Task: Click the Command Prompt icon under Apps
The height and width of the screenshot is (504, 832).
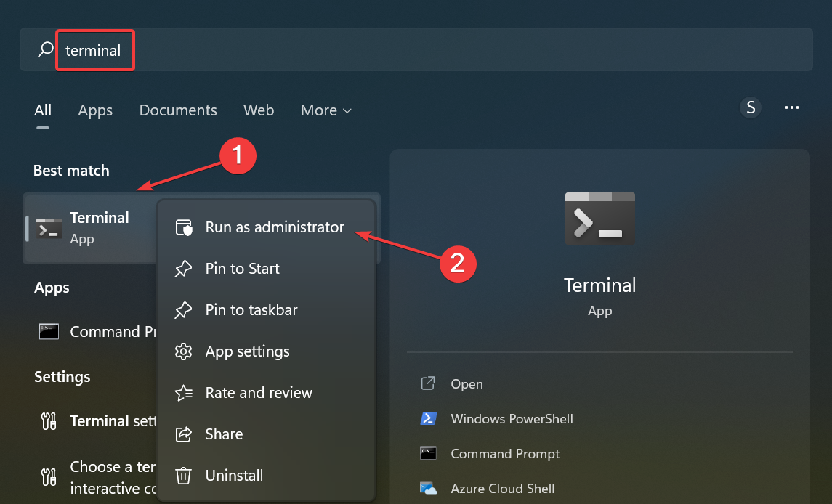Action: 49,332
